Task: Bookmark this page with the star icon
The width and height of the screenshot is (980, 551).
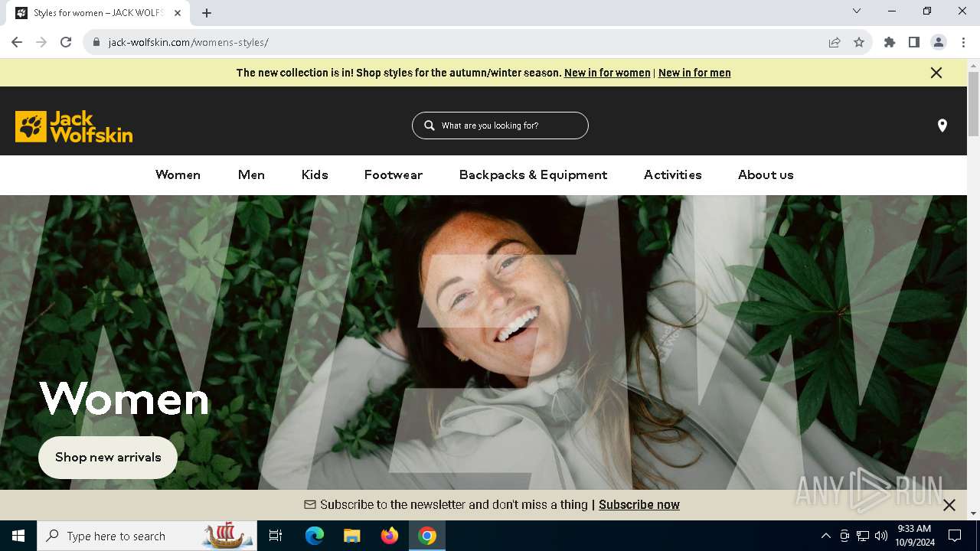Action: pos(859,42)
